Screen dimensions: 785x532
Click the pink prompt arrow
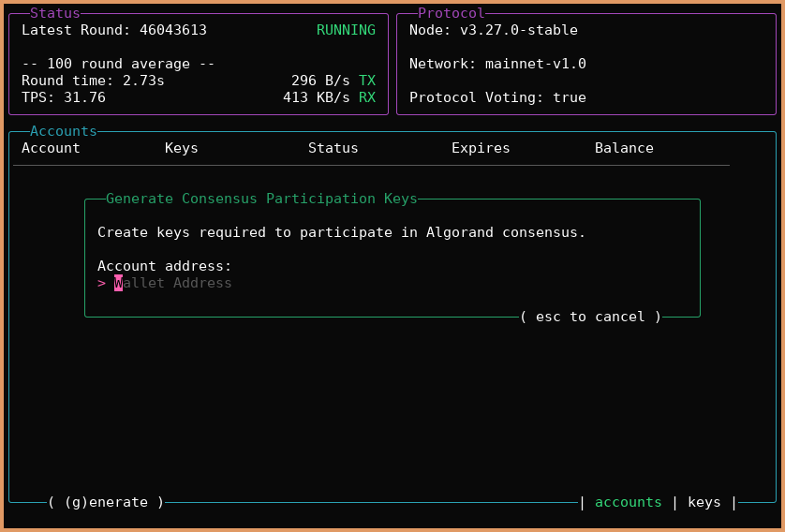[101, 283]
